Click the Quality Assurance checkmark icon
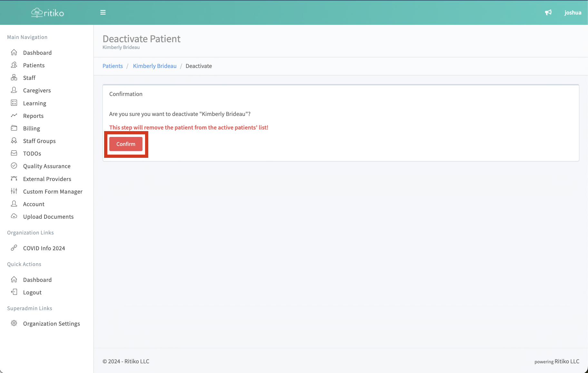Screen dimensions: 588x373 pyautogui.click(x=14, y=166)
